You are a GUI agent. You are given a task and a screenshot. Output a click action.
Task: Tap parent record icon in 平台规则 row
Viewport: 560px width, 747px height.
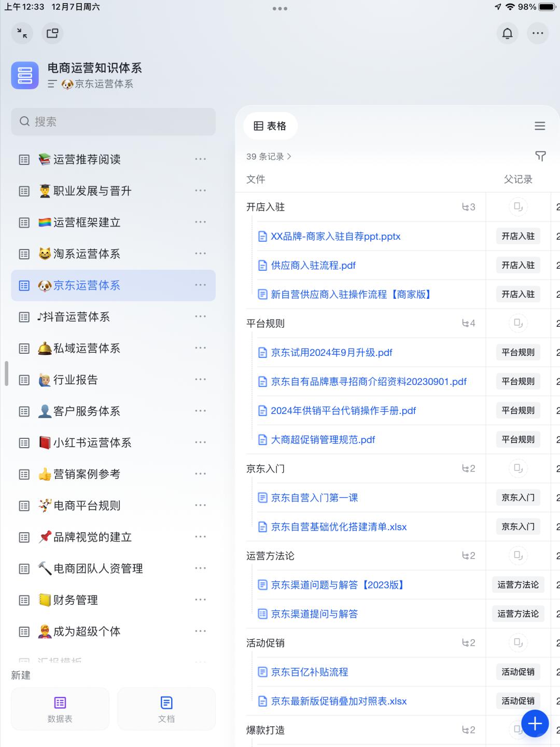pyautogui.click(x=518, y=323)
